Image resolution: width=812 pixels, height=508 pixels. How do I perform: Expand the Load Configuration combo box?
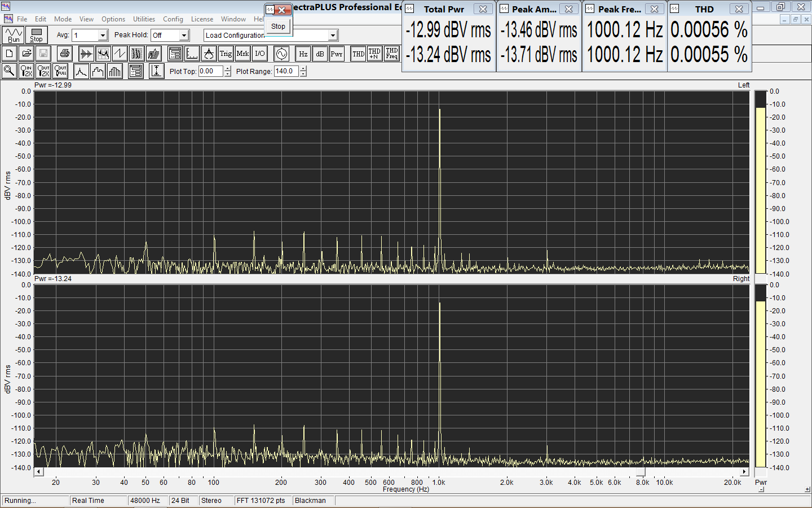(x=333, y=36)
